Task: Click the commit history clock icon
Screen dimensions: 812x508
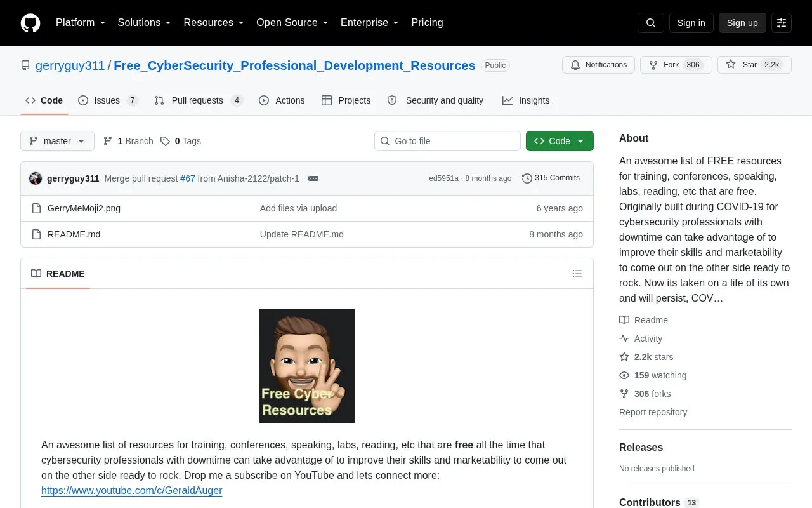Action: (527, 178)
